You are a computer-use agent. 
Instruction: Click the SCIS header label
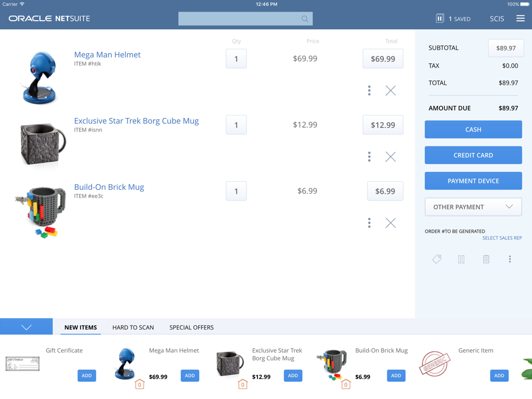click(x=497, y=19)
